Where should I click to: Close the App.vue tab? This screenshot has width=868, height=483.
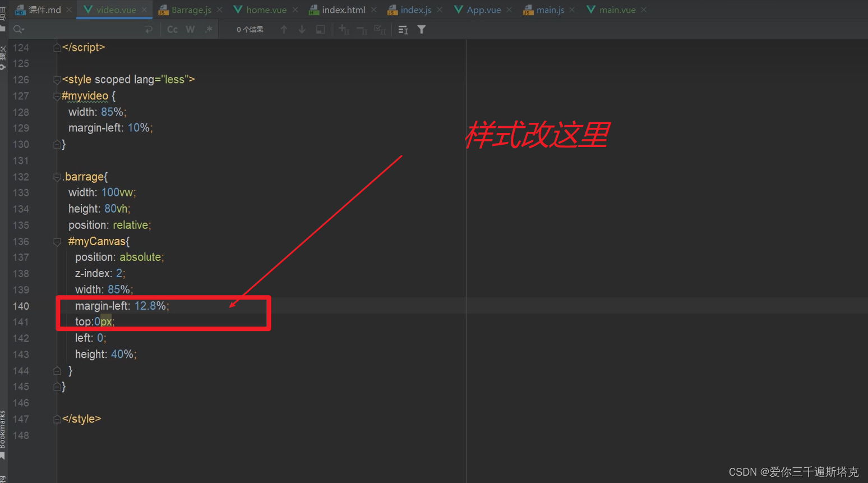(x=509, y=10)
